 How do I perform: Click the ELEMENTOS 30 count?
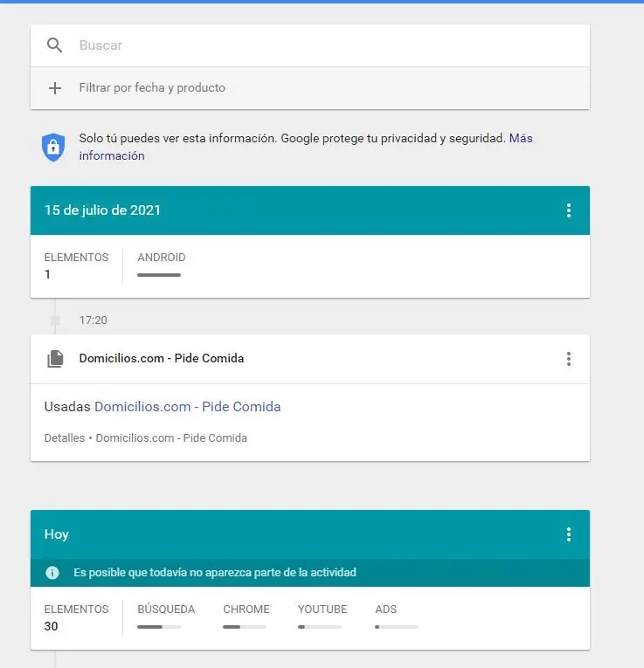76,617
